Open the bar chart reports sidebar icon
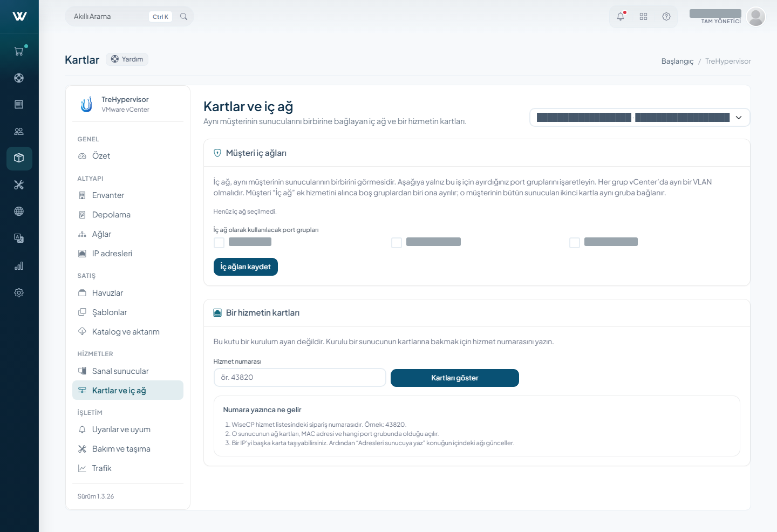This screenshot has width=777, height=532. (x=19, y=265)
